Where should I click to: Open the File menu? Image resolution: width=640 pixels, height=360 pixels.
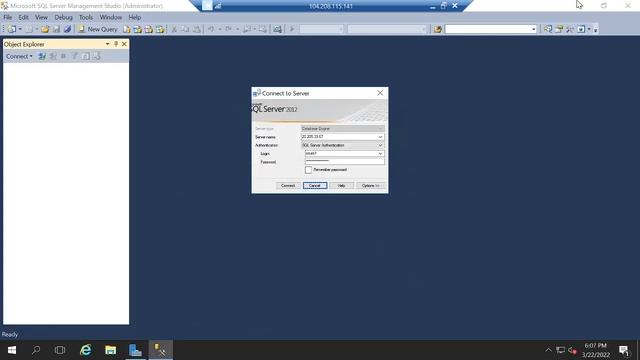(x=8, y=17)
